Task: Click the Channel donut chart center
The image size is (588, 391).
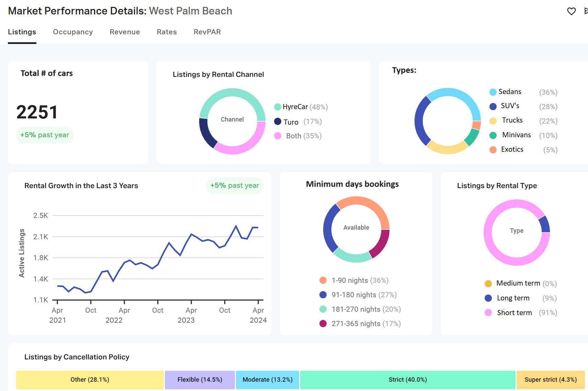Action: coord(232,120)
